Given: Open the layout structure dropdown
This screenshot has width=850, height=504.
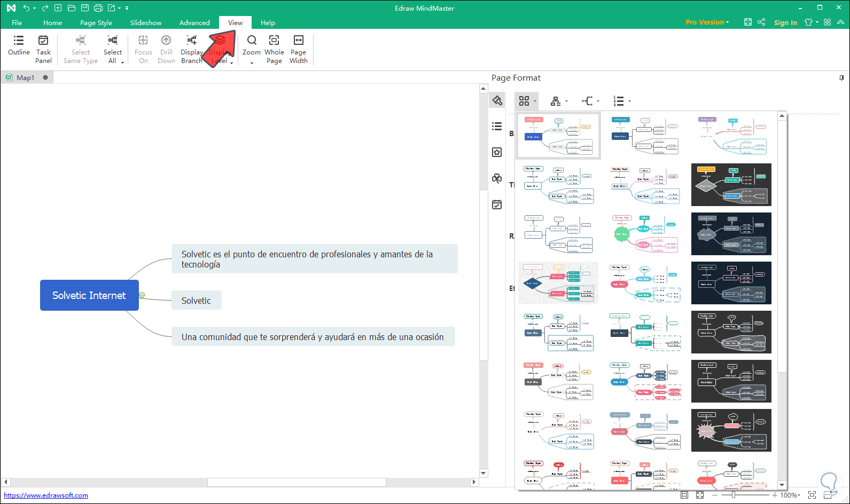Looking at the screenshot, I should click(x=559, y=101).
